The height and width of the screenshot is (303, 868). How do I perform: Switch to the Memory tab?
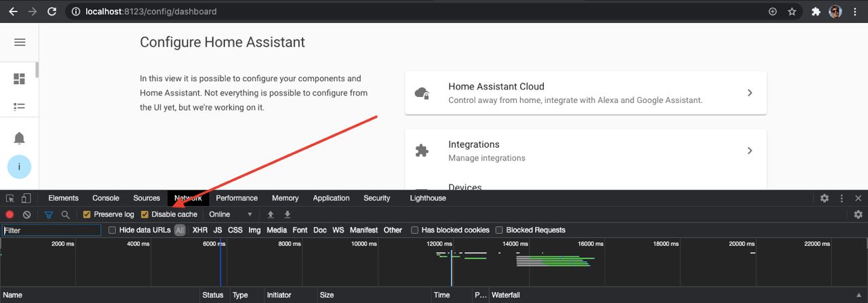pyautogui.click(x=285, y=198)
